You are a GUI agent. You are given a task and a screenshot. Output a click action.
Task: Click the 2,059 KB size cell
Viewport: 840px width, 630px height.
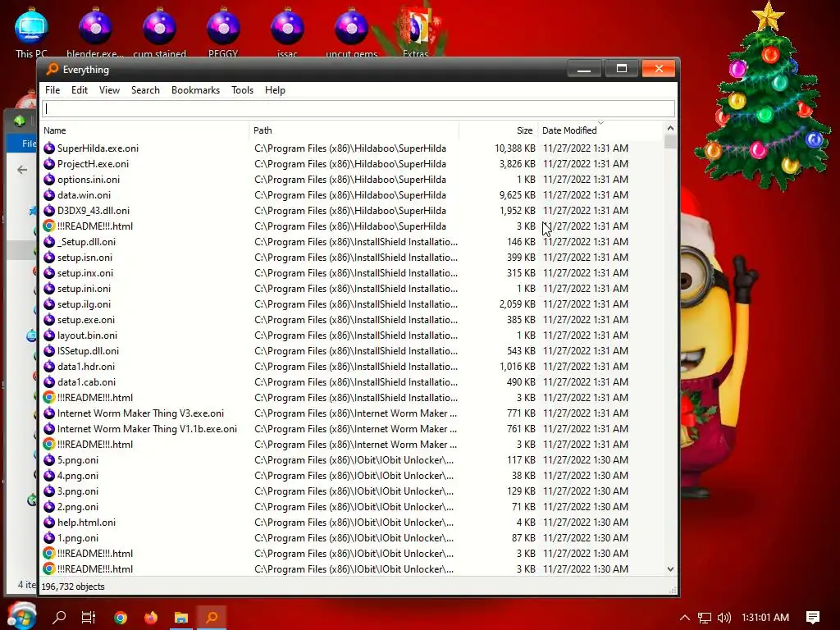coord(517,304)
